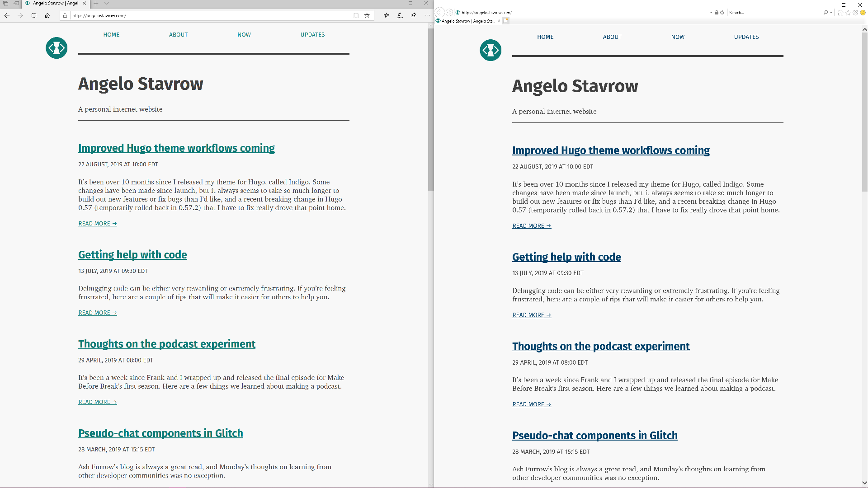Click Getting help with code article link
868x488 pixels.
132,254
